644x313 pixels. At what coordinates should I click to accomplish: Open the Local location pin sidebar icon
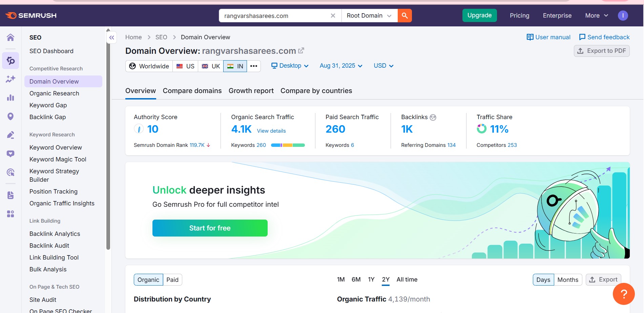[11, 116]
